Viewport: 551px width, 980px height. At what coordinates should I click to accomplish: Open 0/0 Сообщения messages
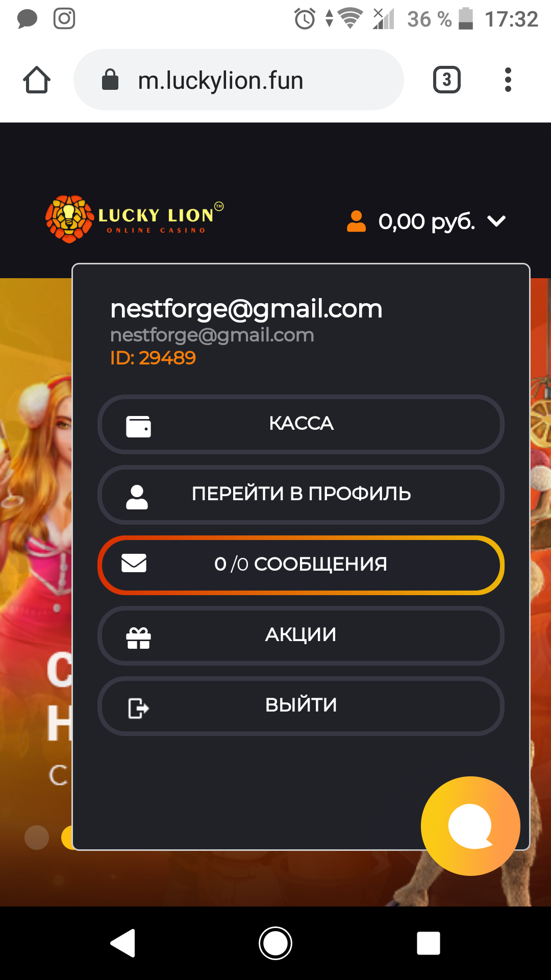click(301, 565)
